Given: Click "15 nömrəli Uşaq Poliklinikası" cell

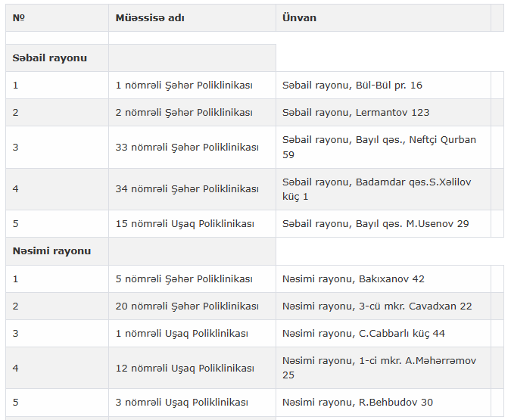Looking at the screenshot, I should pyautogui.click(x=185, y=224).
